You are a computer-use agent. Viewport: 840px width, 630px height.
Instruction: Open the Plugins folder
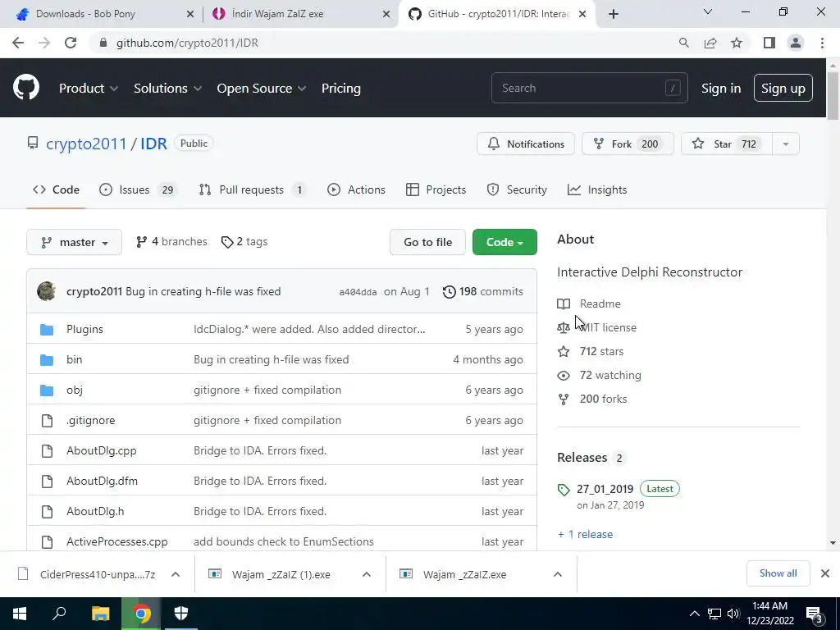[84, 329]
